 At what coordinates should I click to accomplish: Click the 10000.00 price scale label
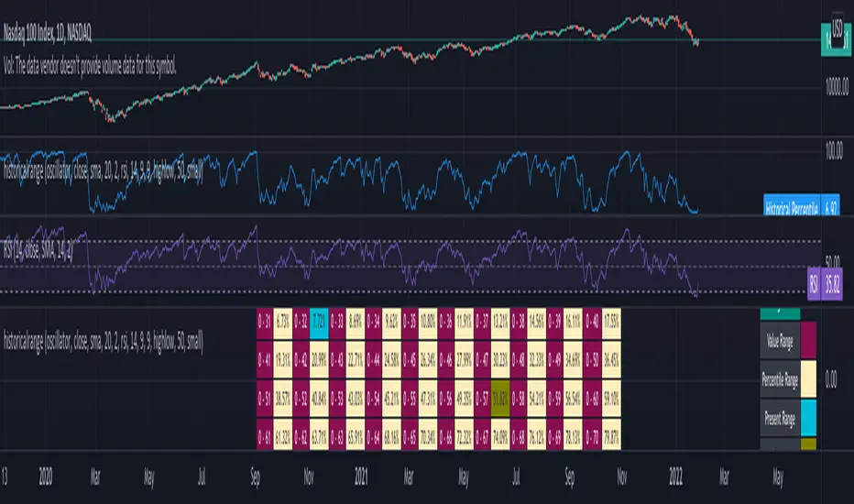(838, 86)
